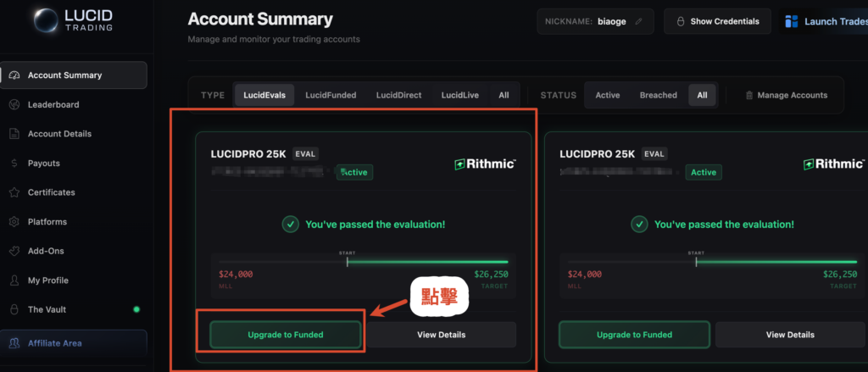
Task: Click Show Credentials button
Action: [718, 21]
